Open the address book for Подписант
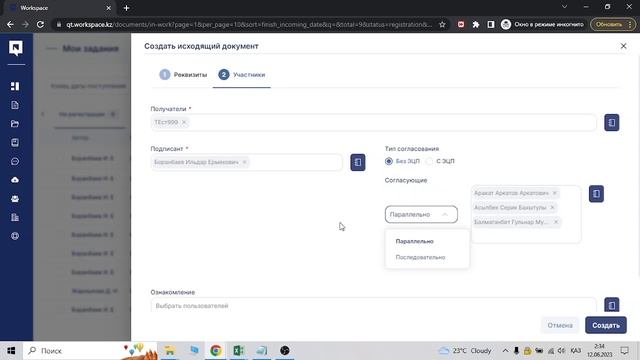 tap(358, 162)
